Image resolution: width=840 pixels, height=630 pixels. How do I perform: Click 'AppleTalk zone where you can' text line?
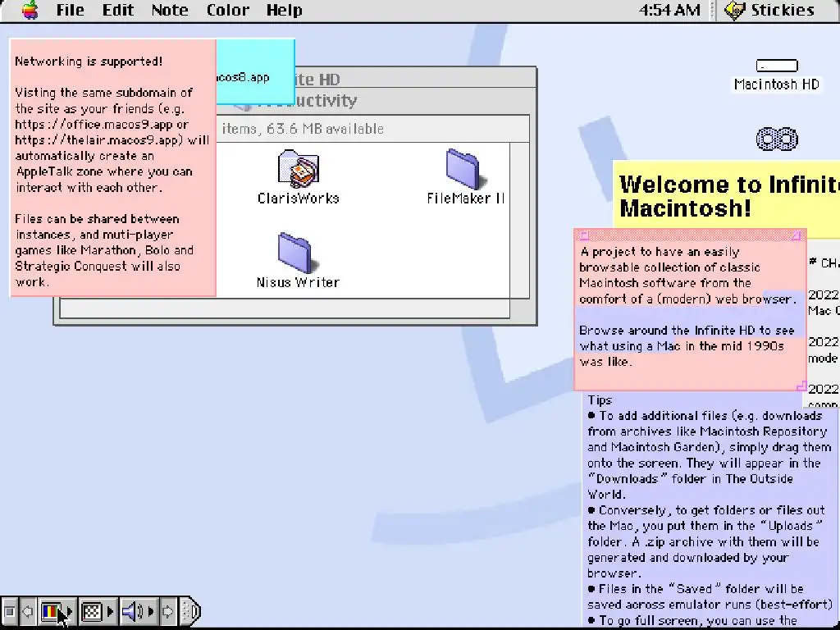coord(104,171)
